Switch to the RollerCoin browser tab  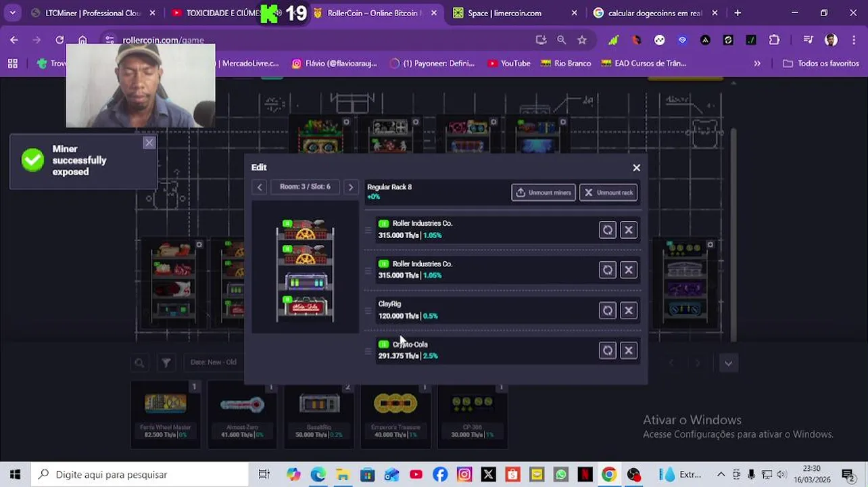tap(376, 13)
